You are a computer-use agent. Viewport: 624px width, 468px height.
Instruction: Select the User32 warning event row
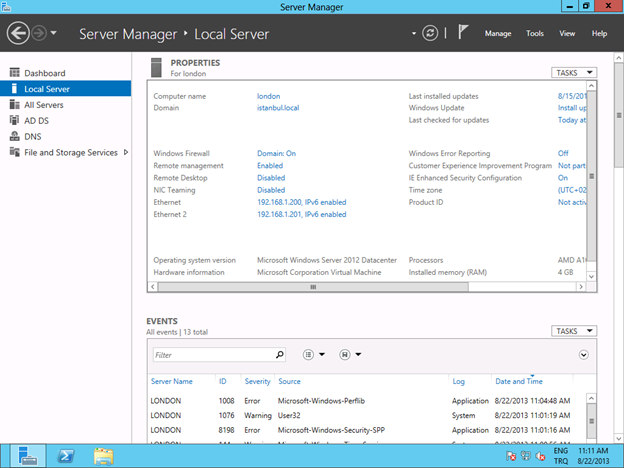pyautogui.click(x=366, y=416)
